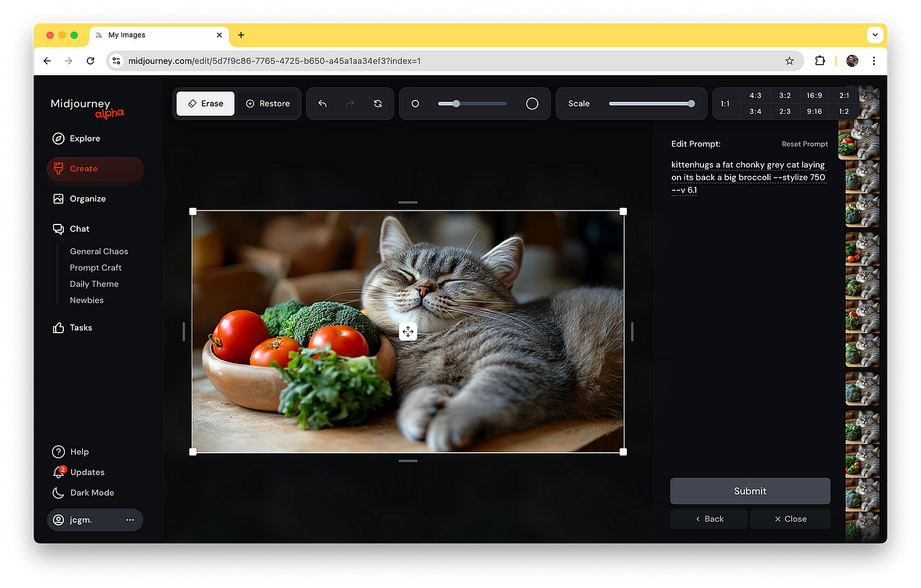Screen dimensions: 921x588
Task: Select the My Images tab
Action: pos(158,35)
